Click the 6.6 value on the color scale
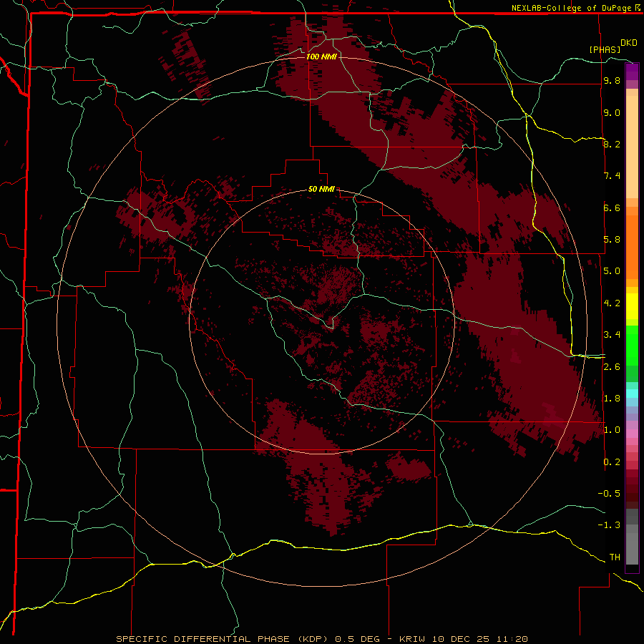Image resolution: width=644 pixels, height=644 pixels. click(x=612, y=208)
